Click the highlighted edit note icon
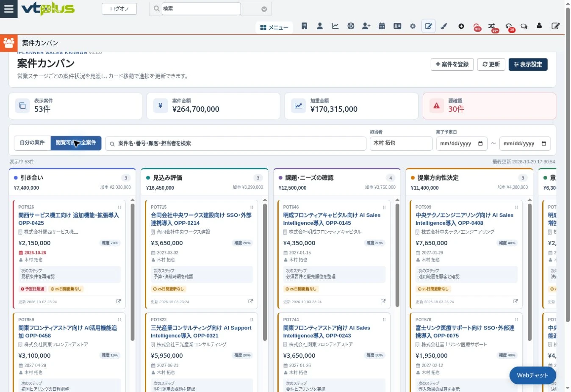Screen dimensions: 571x392 (x=429, y=26)
